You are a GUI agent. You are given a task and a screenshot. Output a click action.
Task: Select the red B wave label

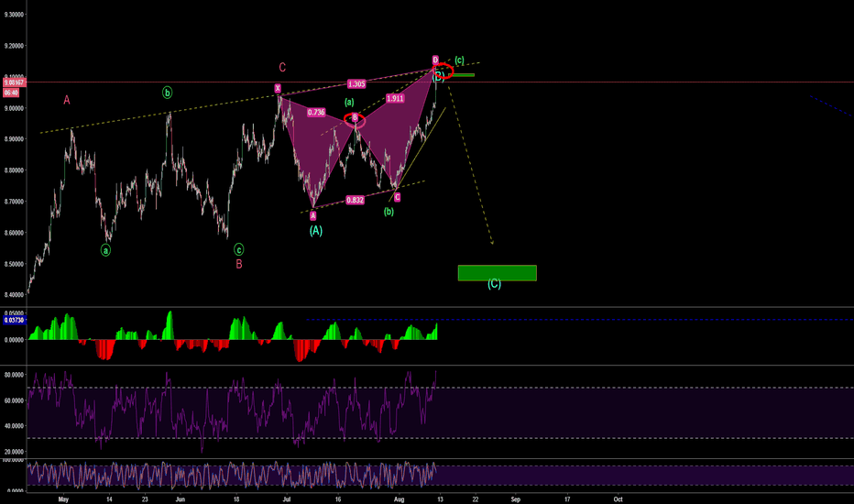pos(238,264)
